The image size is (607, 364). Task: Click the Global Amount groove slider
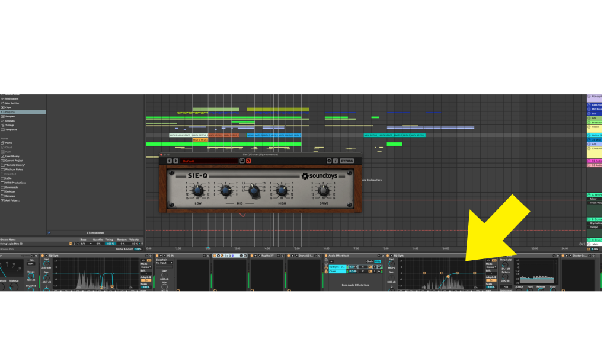(x=138, y=249)
